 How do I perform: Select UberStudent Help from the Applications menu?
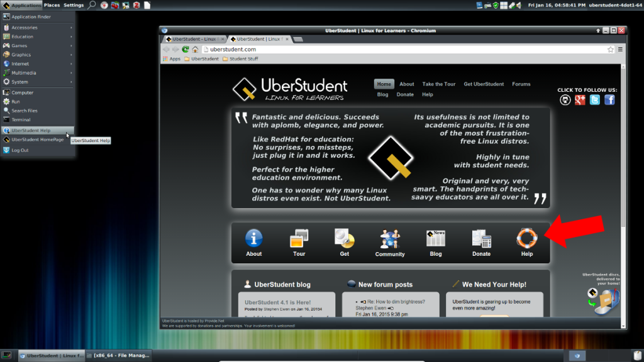[x=31, y=131]
